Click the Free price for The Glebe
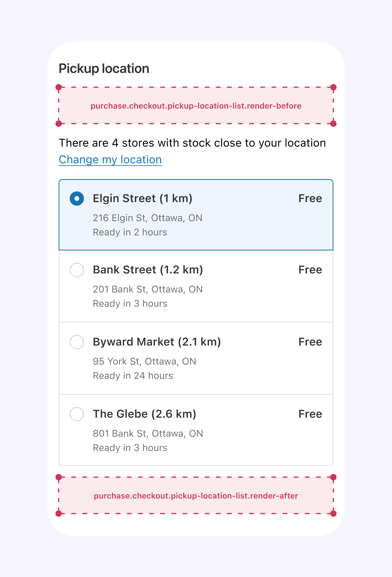This screenshot has width=392, height=577. click(x=310, y=414)
